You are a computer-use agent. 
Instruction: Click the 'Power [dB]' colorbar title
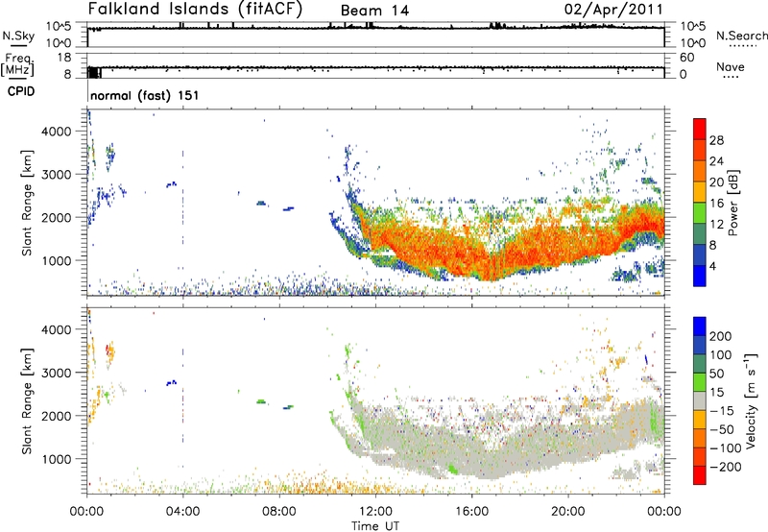732,203
